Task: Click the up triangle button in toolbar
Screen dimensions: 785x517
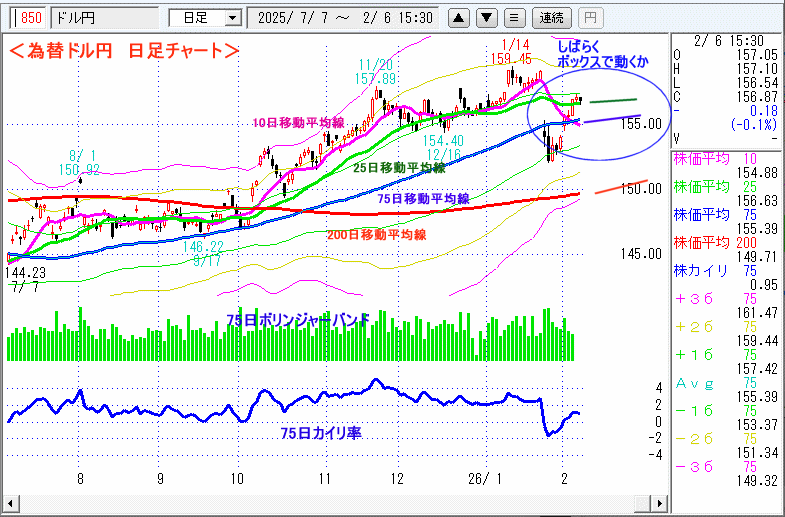Action: pyautogui.click(x=458, y=18)
